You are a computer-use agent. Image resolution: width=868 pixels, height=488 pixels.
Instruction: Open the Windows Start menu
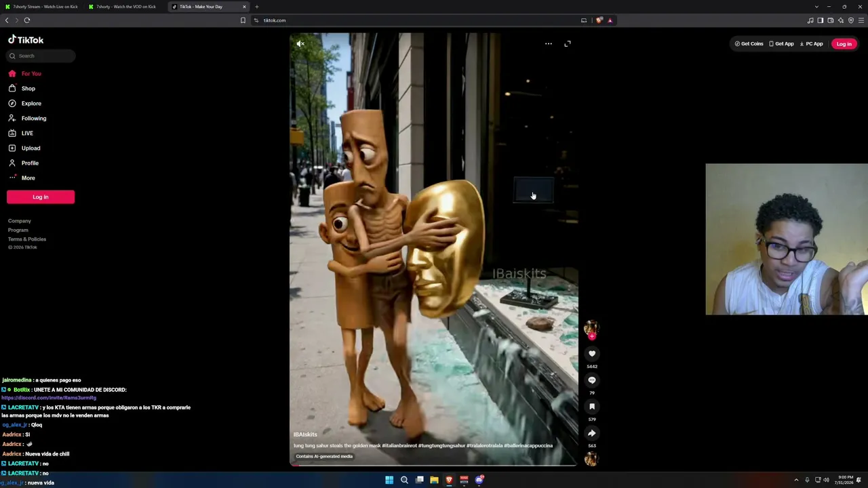click(x=389, y=480)
